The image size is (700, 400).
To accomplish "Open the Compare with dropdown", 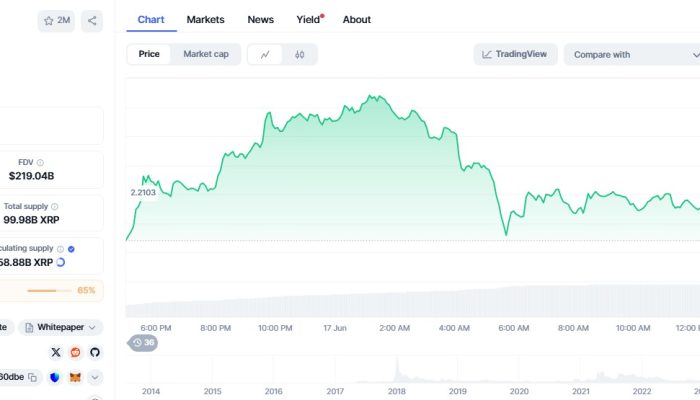I will 630,54.
